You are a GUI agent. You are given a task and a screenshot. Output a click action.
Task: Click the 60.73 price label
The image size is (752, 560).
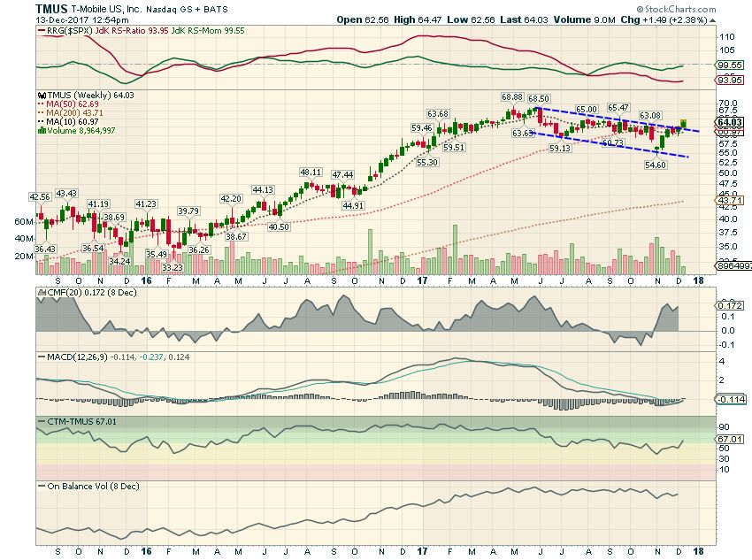pos(613,142)
